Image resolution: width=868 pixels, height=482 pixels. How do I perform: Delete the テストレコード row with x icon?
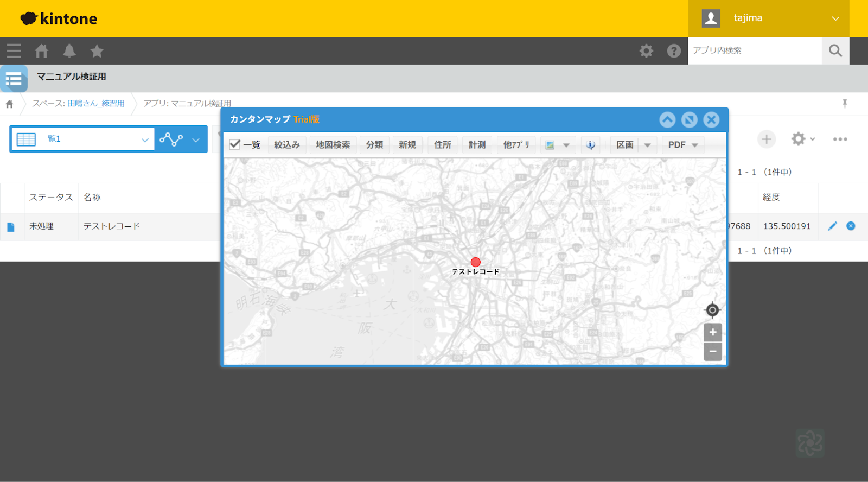point(851,226)
